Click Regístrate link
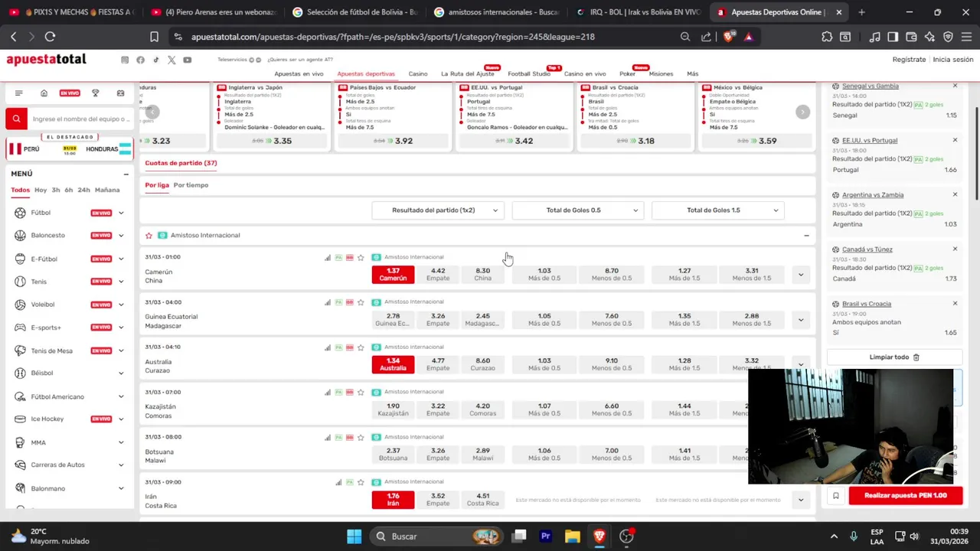Screen dimensions: 980x551 [x=909, y=60]
